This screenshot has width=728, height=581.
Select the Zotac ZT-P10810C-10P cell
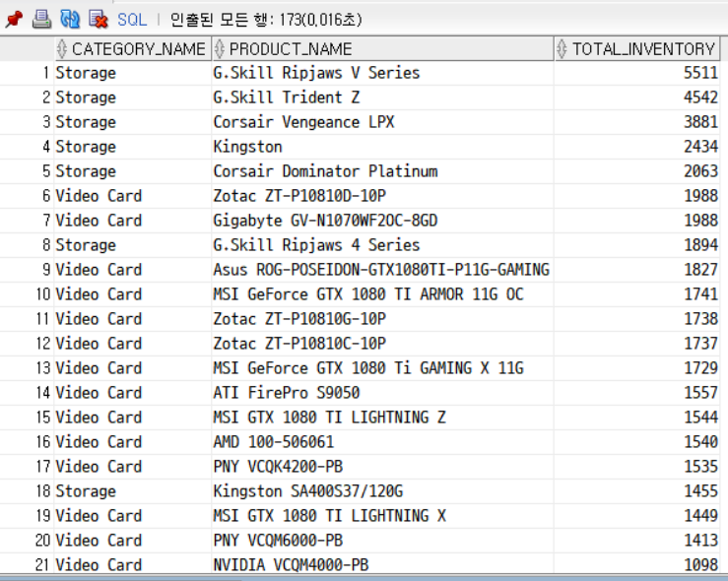382,344
